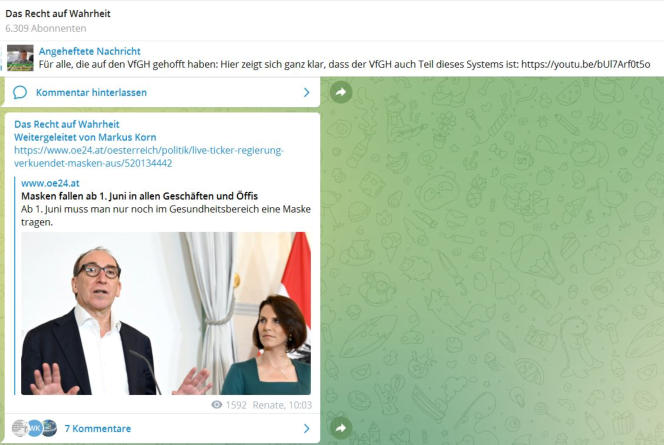The height and width of the screenshot is (445, 664).
Task: Open the Angeheftete Nachricht pinned message
Action: [x=90, y=51]
